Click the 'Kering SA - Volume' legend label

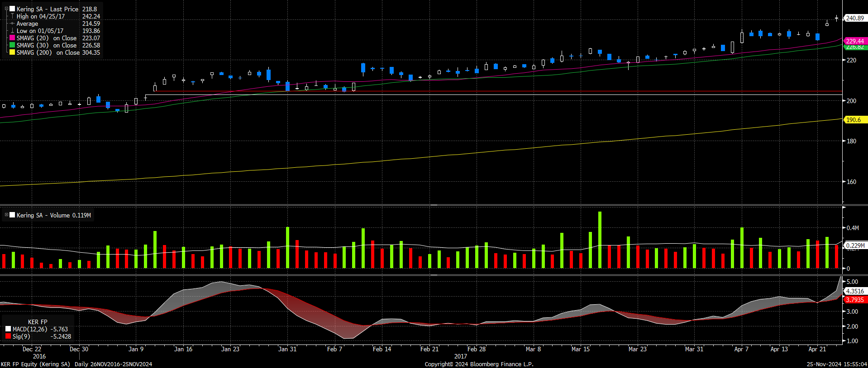click(x=43, y=215)
